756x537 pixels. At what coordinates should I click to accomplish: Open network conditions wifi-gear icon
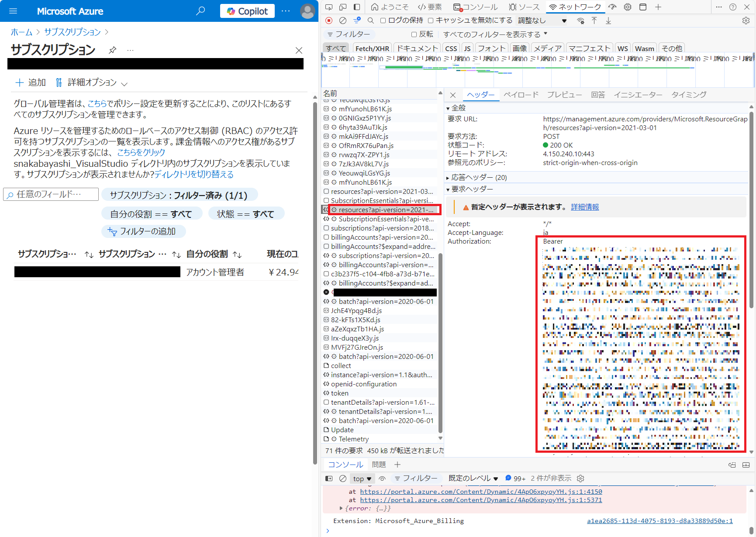580,21
